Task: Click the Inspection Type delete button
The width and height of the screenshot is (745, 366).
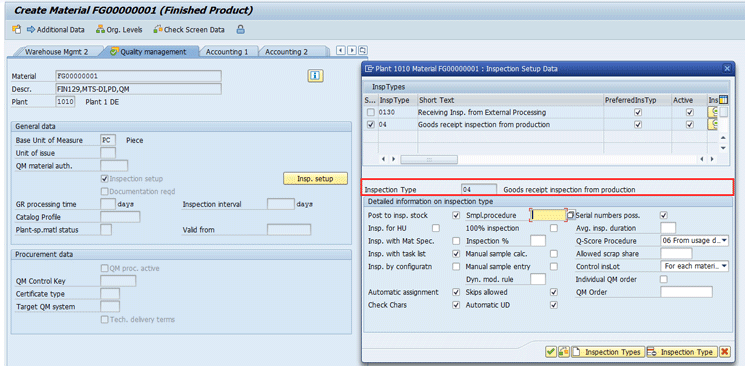Action: tap(682, 352)
